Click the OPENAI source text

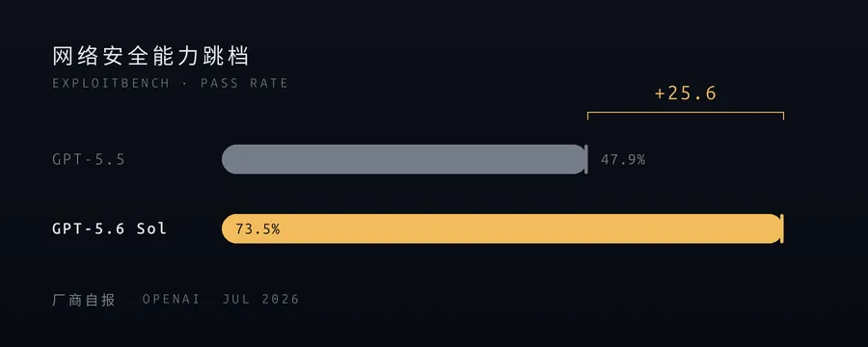[171, 300]
